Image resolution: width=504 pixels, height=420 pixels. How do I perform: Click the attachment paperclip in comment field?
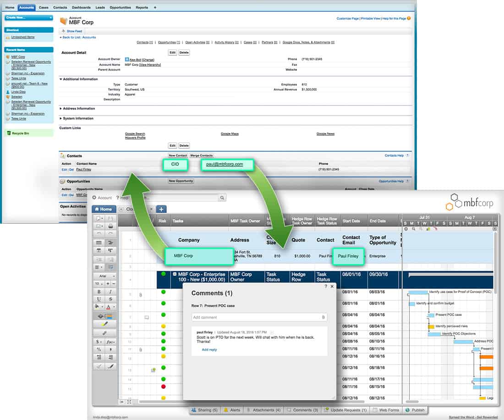323,317
